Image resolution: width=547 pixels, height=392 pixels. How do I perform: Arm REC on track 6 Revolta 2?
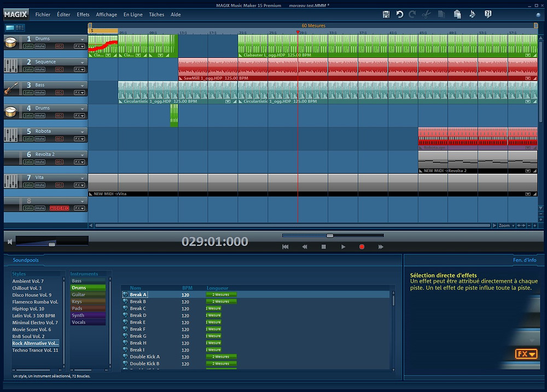(x=59, y=162)
